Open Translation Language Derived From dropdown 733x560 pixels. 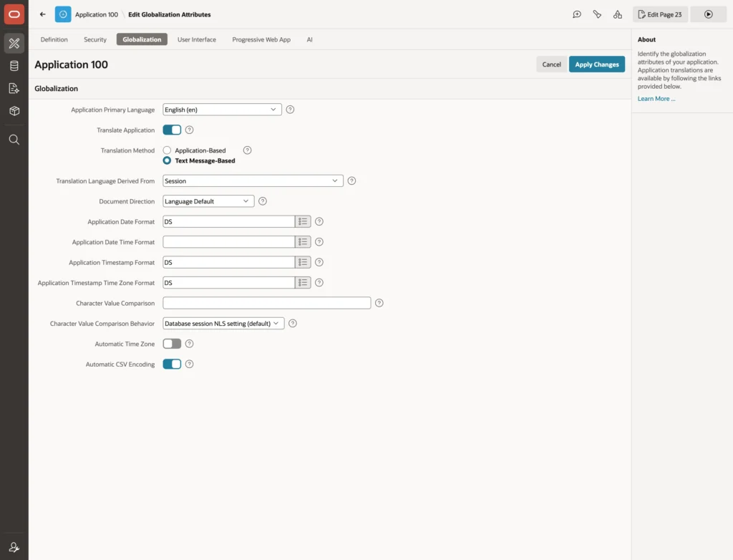click(x=253, y=180)
